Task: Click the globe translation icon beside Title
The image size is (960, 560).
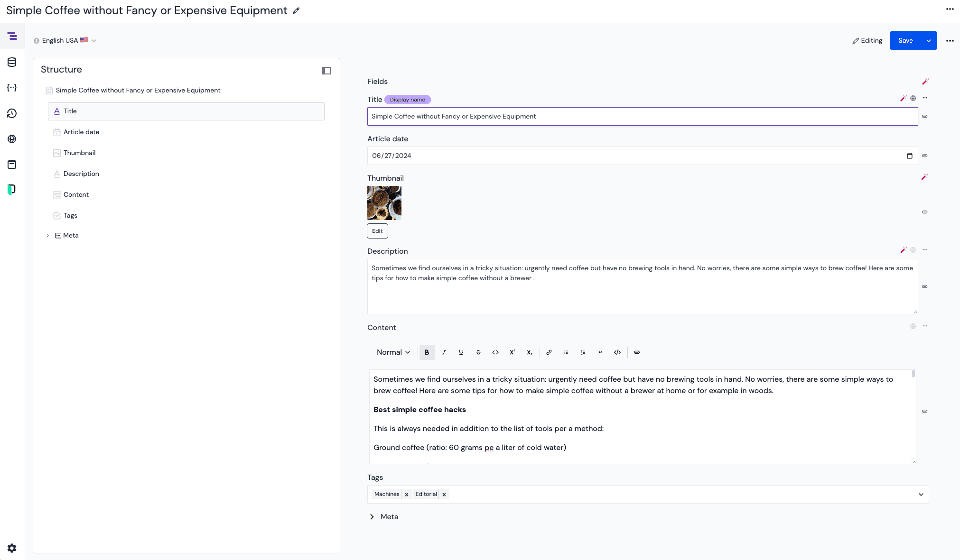Action: coord(913,98)
